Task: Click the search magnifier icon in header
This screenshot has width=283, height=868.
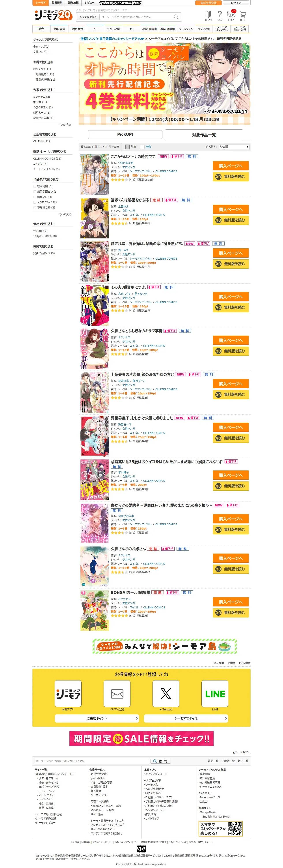Action: click(176, 17)
